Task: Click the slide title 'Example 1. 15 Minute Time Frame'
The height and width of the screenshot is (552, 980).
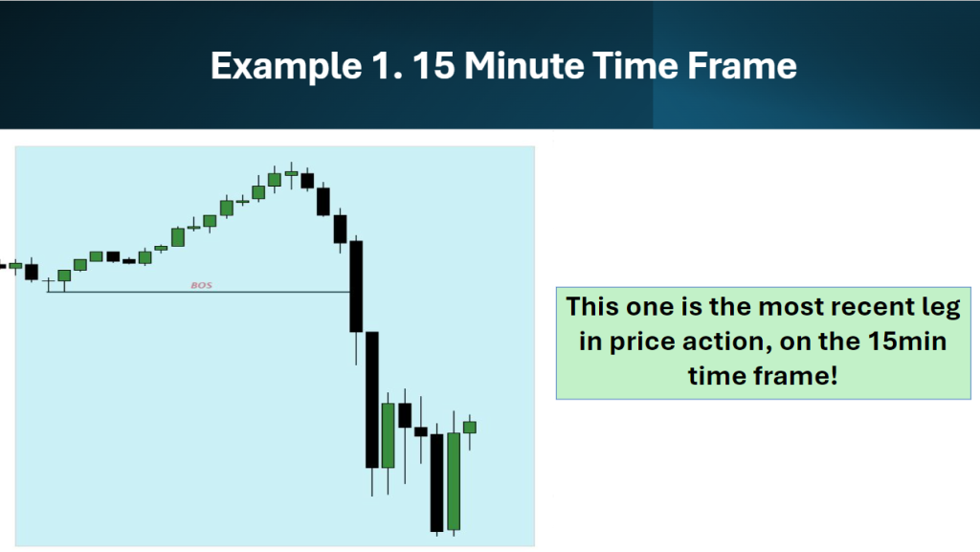Action: click(503, 66)
